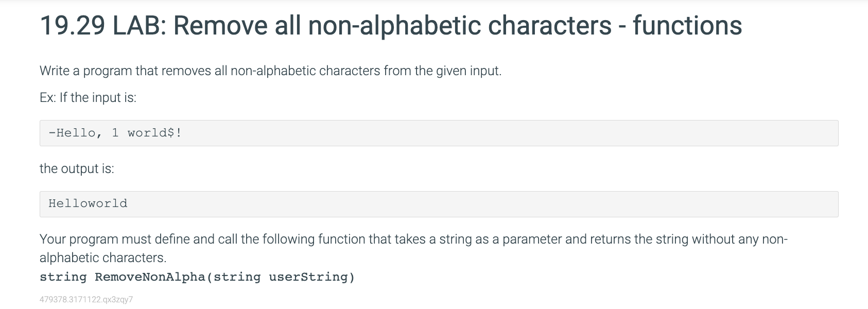
Task: Click the gray ID '479378.3171122.qx3zqy7'
Action: click(86, 299)
